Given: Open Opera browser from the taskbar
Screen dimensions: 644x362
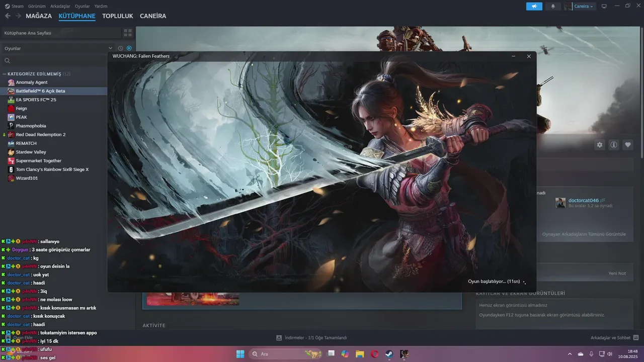Looking at the screenshot, I should click(x=375, y=354).
